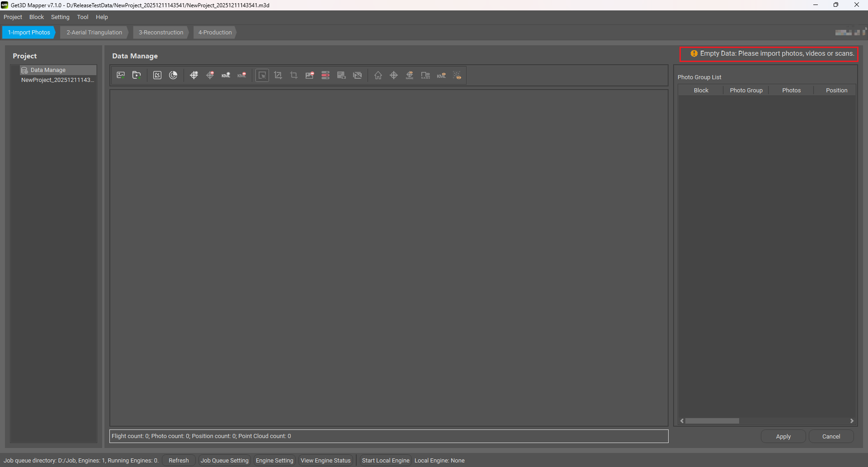This screenshot has height=467, width=868.
Task: Toggle the point cloud visibility icon
Action: tap(457, 75)
